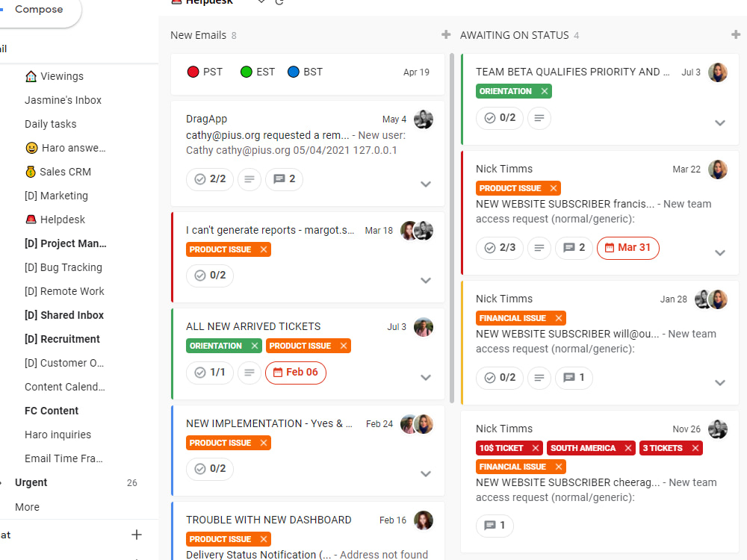Expand Nick Timms Jan 28 card chevron
The image size is (747, 560).
(720, 383)
